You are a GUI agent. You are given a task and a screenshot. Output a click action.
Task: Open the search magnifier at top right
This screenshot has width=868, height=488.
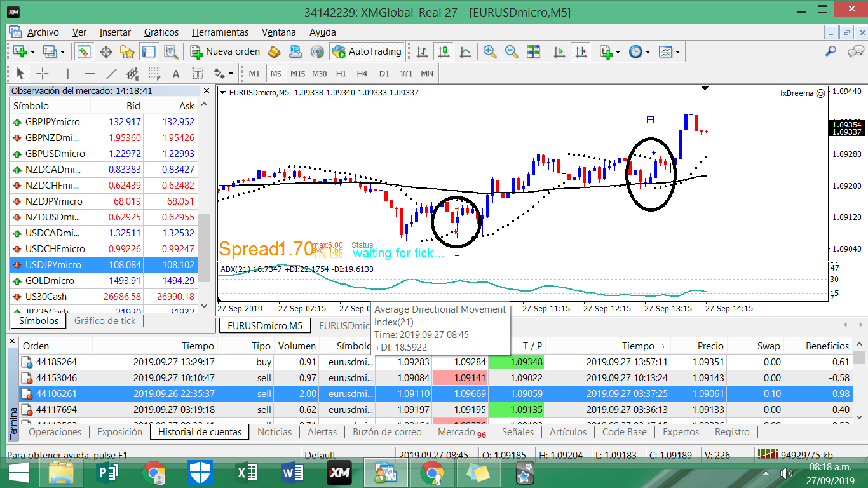831,51
